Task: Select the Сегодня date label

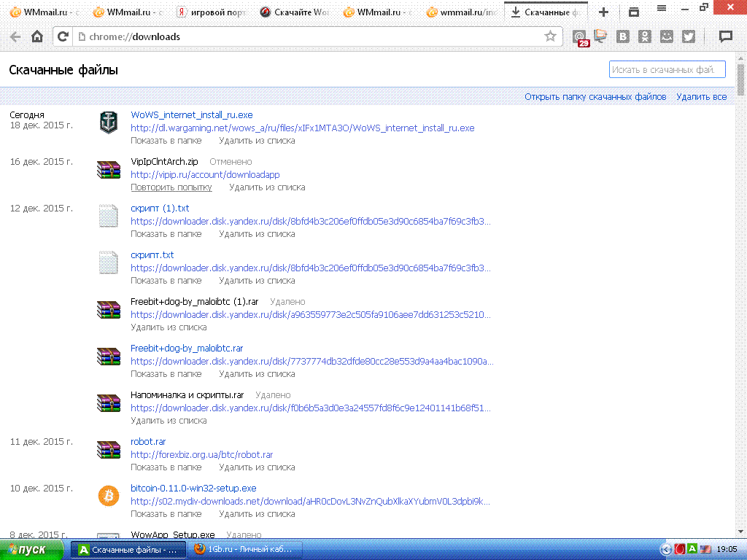Action: pos(27,114)
